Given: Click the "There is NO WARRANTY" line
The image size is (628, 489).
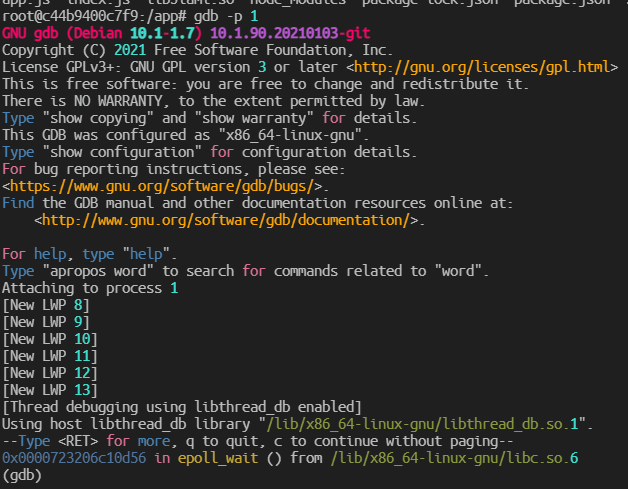Looking at the screenshot, I should click(x=213, y=101).
